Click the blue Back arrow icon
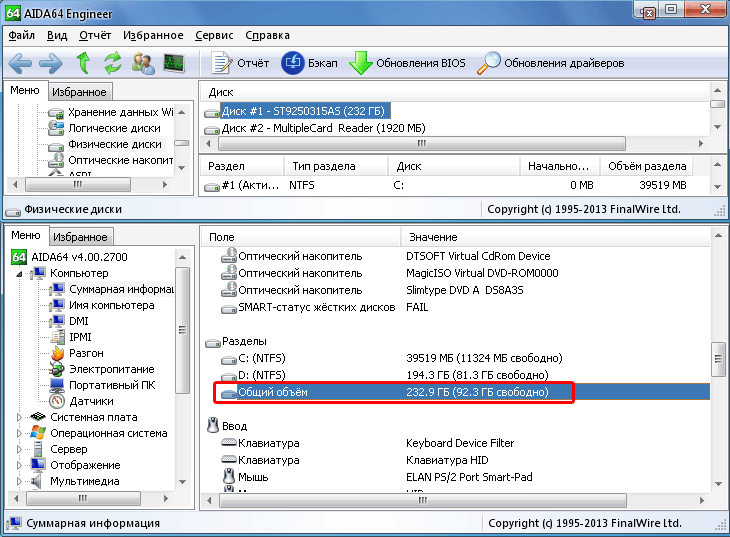This screenshot has width=730, height=537. tap(20, 63)
